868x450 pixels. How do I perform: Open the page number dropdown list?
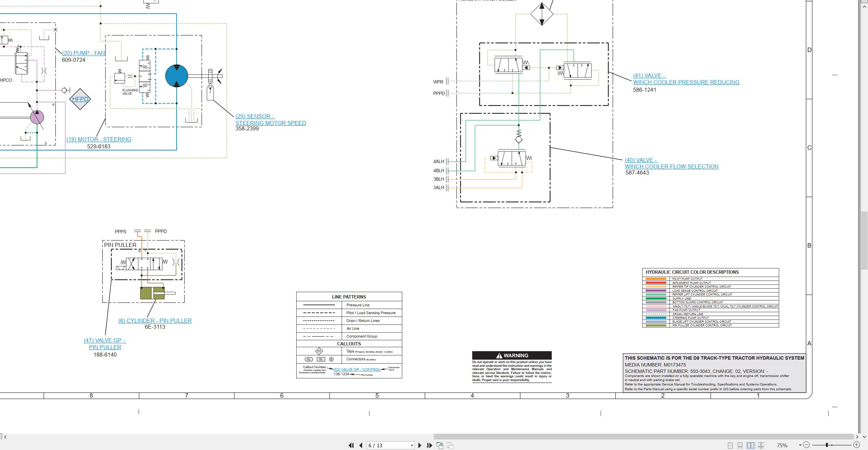[x=412, y=445]
